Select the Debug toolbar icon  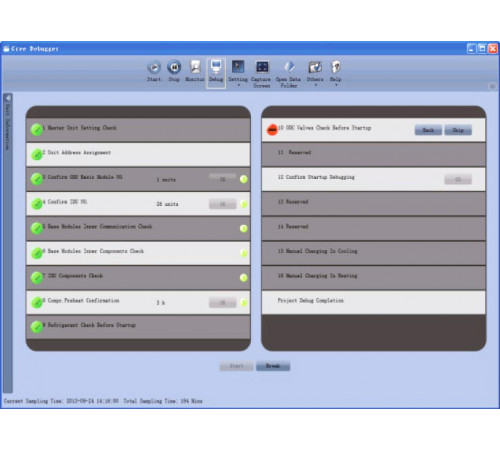pos(216,68)
